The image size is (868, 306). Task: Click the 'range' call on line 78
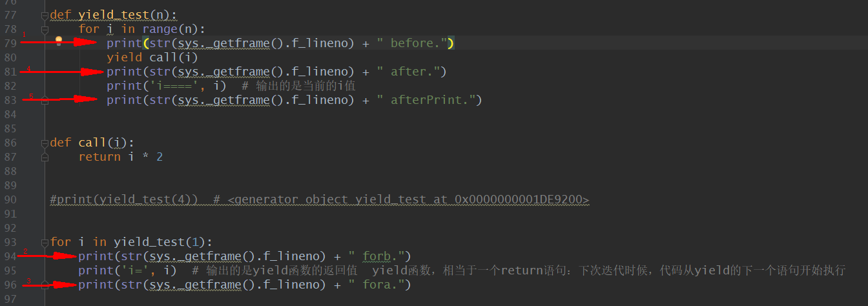click(160, 29)
